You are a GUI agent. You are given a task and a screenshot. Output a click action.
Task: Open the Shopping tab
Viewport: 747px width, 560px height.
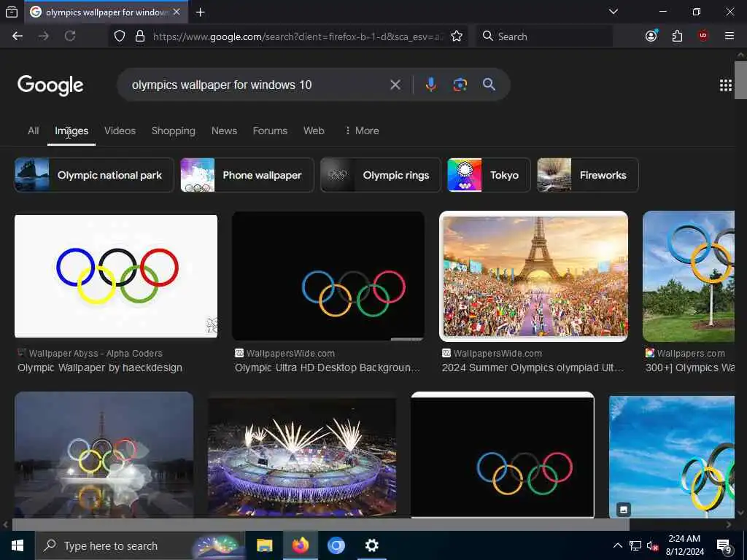(174, 131)
